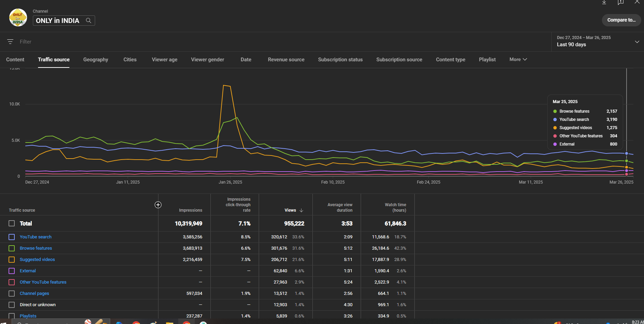Click the orange Suggested videos spike peak
644x324 pixels.
[224, 85]
